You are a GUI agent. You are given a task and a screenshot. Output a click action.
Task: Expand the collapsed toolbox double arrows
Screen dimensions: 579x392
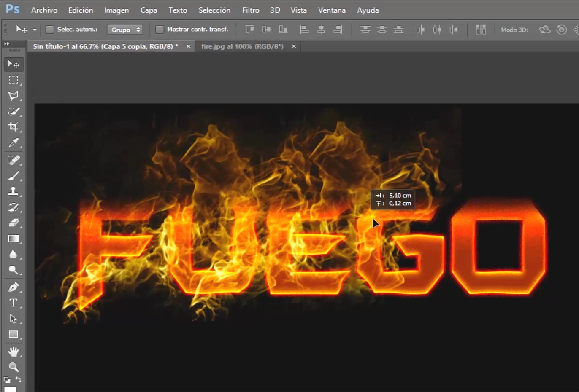[x=6, y=44]
